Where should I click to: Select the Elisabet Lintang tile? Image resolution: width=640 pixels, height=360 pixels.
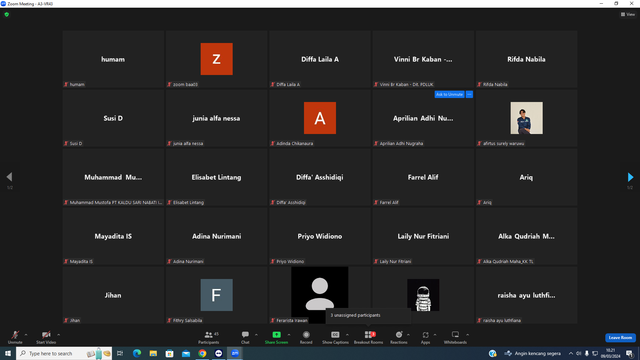[x=216, y=177]
